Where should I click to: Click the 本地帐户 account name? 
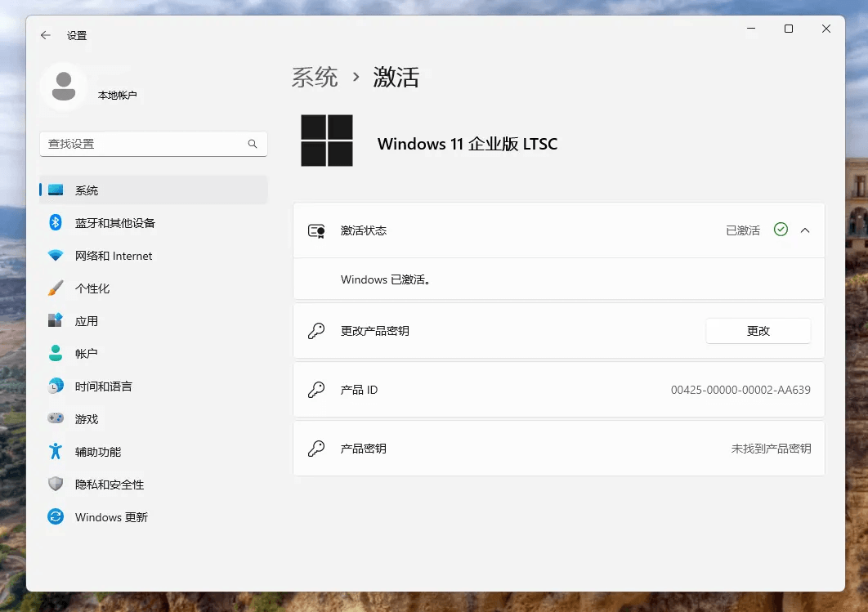118,95
